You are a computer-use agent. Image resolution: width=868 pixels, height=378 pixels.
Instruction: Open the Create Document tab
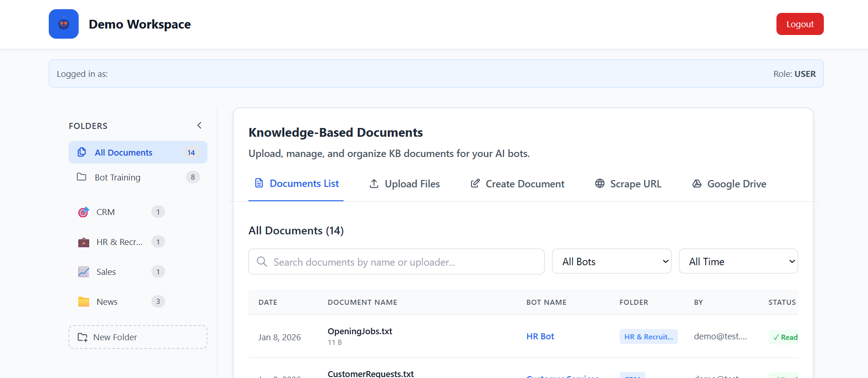tap(517, 184)
